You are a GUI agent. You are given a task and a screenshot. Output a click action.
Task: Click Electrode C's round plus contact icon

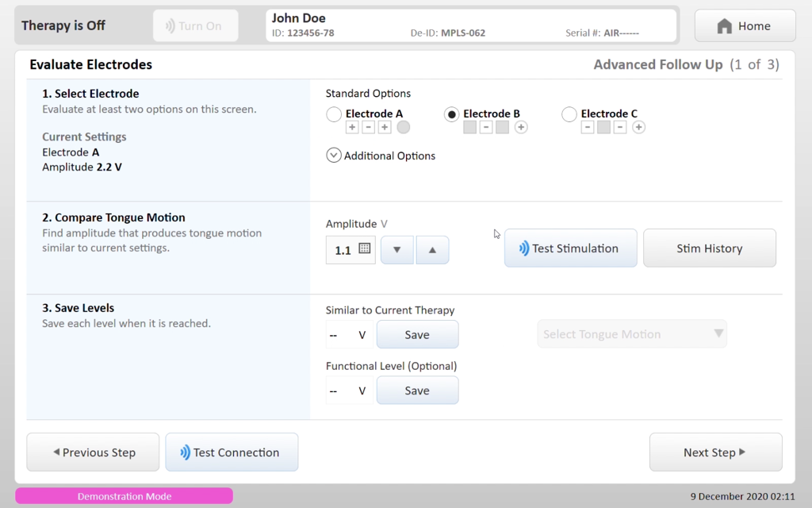click(638, 127)
